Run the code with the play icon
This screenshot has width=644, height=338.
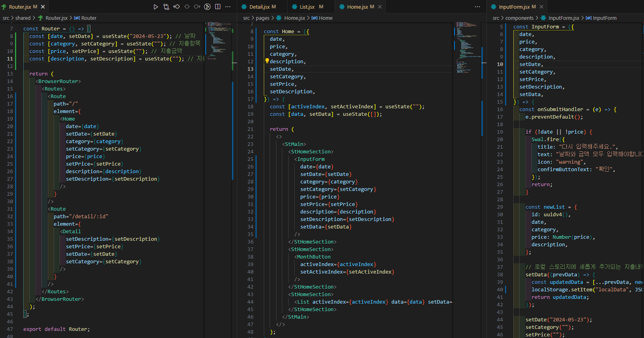tap(156, 7)
